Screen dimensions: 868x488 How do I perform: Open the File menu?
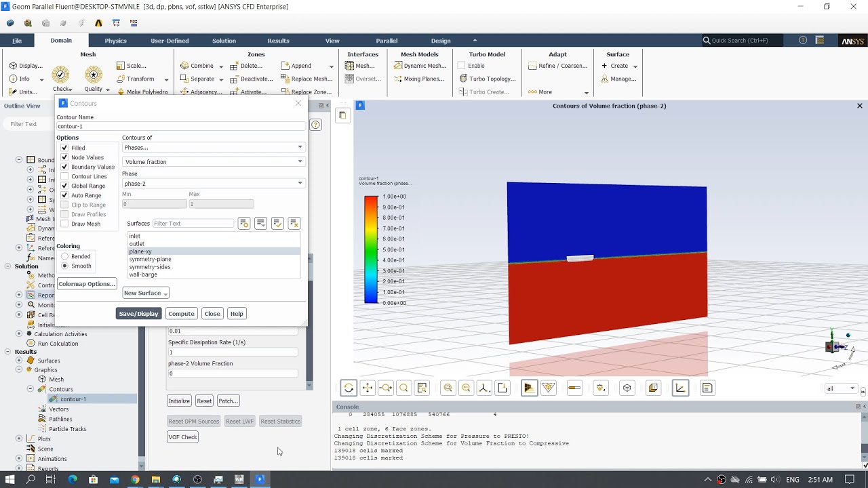coord(17,41)
